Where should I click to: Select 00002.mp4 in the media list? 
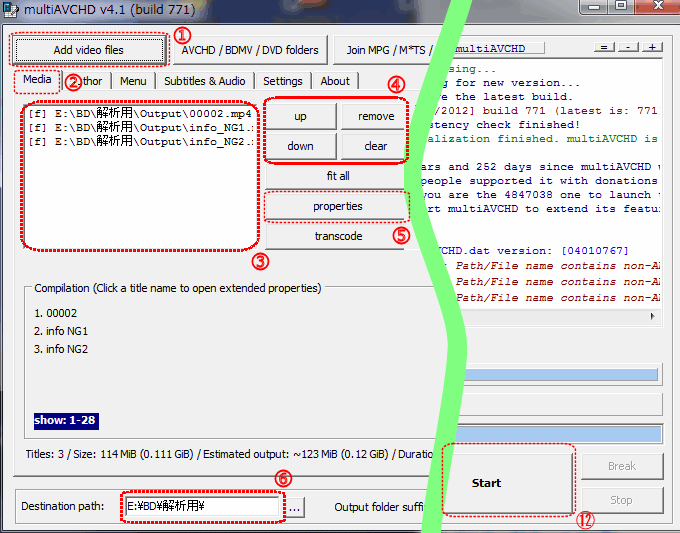[x=140, y=114]
